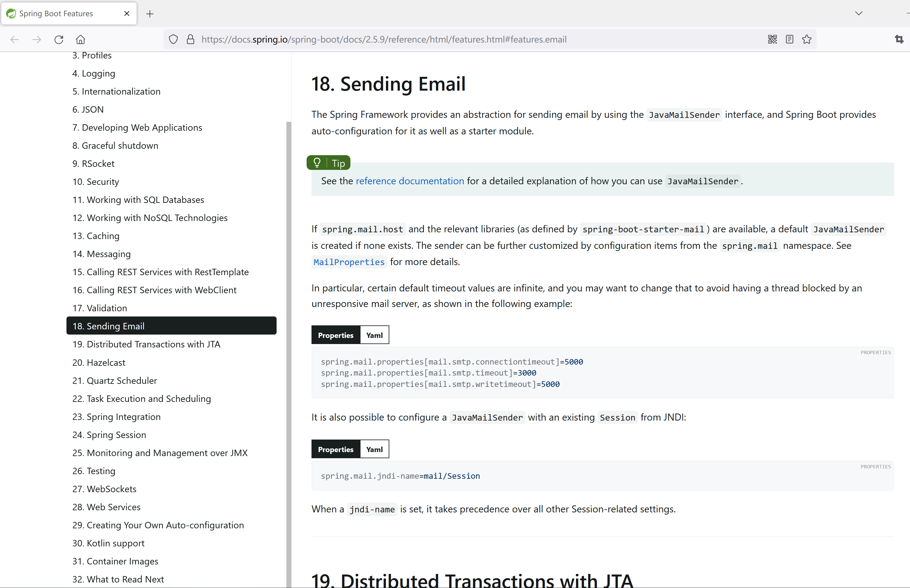Jump to 12. Working with NoSQL Technologies
The image size is (910, 588).
[150, 218]
